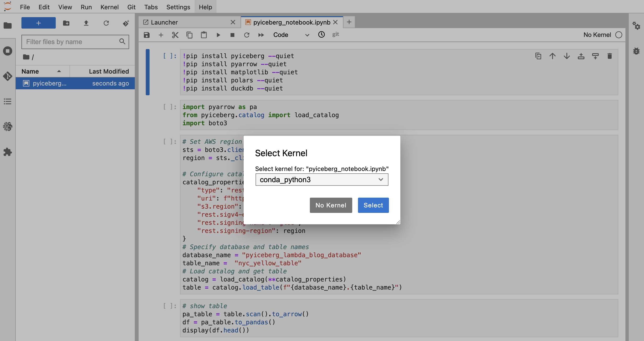This screenshot has width=644, height=341.
Task: Click the Restart kernel icon
Action: [247, 35]
